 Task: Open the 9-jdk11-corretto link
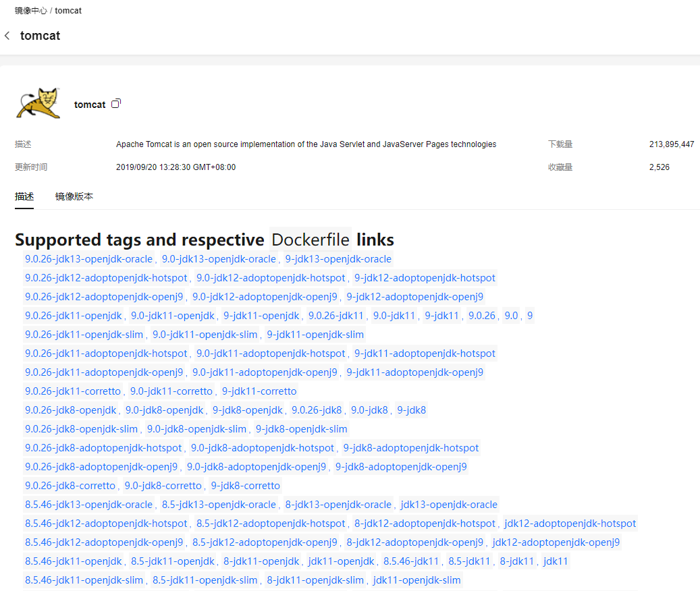point(259,391)
